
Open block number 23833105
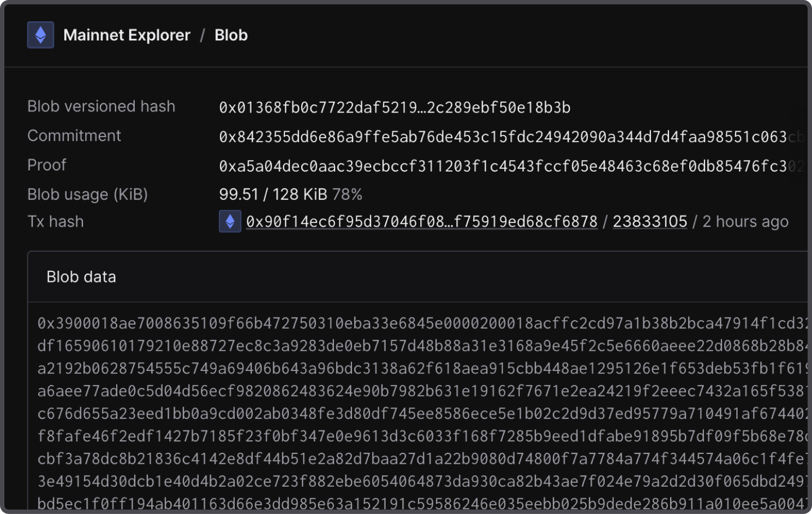tap(649, 221)
